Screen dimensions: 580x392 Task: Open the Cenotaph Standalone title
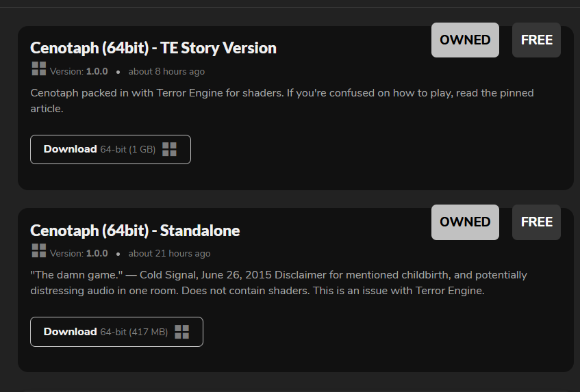click(135, 231)
